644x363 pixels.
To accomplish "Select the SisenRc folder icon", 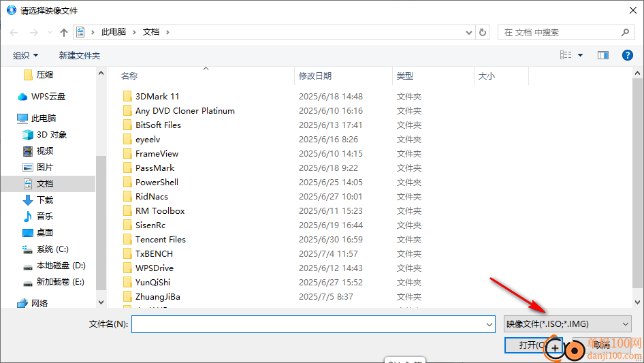I will (x=127, y=225).
